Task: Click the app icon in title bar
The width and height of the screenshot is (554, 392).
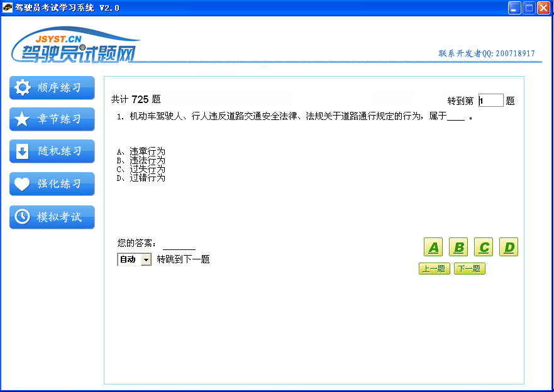Action: pos(7,8)
